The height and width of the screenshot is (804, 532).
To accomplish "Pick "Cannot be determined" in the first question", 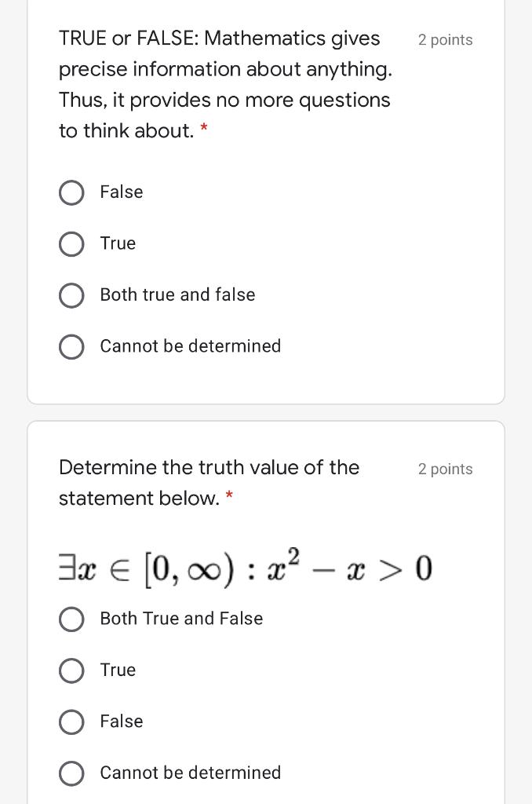I will 71,346.
